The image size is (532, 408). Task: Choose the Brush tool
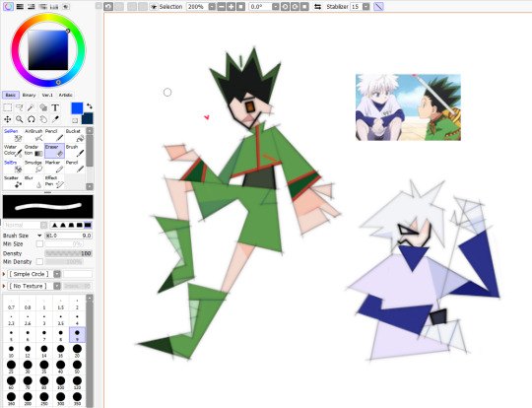tap(75, 151)
